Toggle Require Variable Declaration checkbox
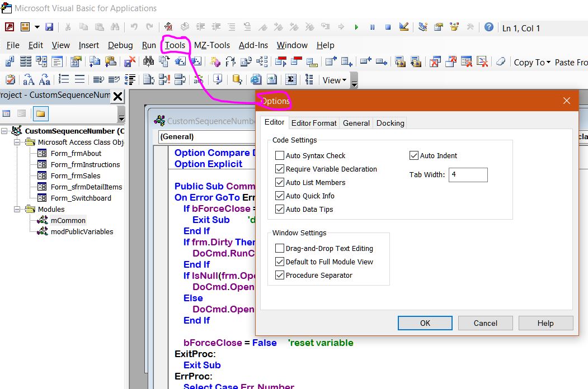The width and height of the screenshot is (588, 389). [x=279, y=169]
